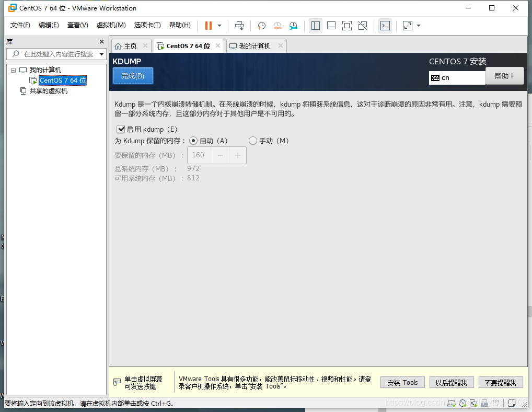Close the 库 library panel
The height and width of the screenshot is (412, 532).
102,41
